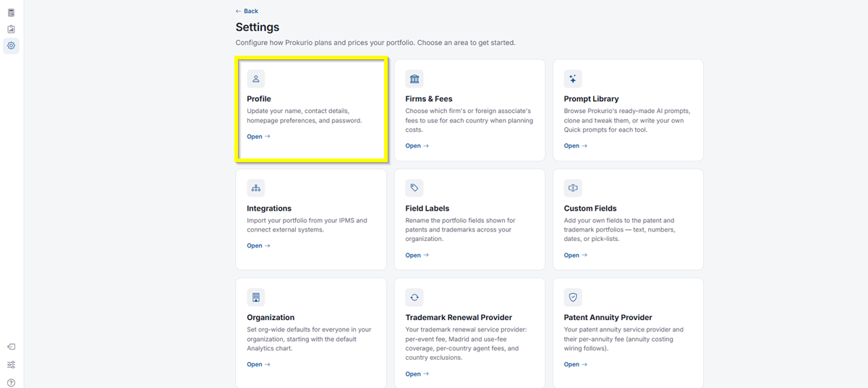
Task: Click the 'Browse Prokurio's ready-made AI prompts' description
Action: click(627, 120)
